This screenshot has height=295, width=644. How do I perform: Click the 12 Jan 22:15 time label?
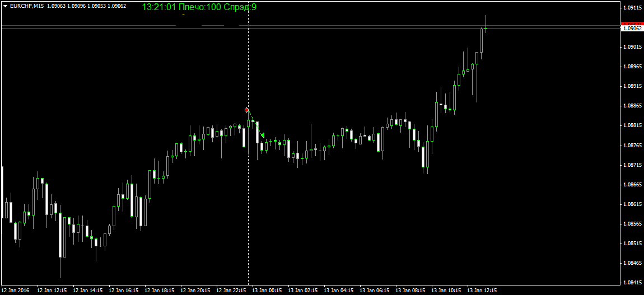click(x=231, y=291)
